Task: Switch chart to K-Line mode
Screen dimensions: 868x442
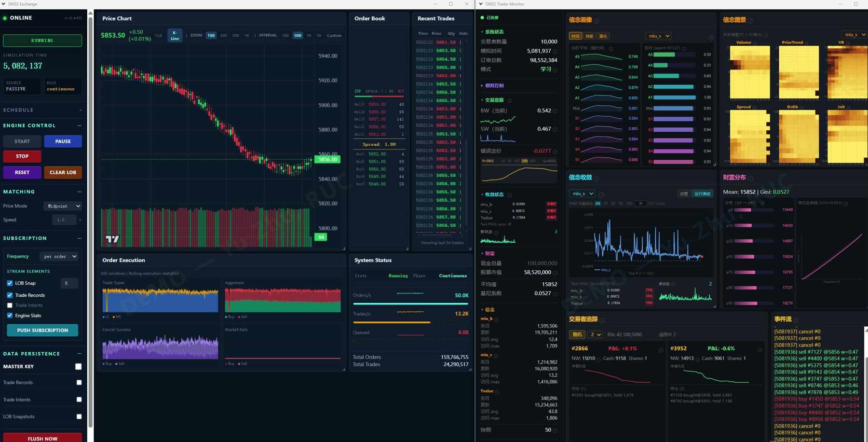Action: point(175,35)
